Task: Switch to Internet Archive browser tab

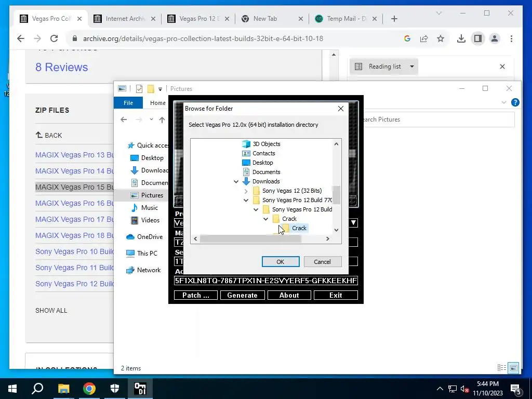Action: [125, 19]
